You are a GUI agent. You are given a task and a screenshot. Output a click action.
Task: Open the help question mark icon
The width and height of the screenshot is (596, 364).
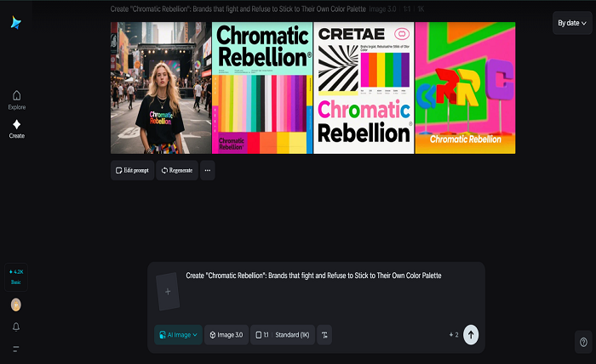coord(582,342)
